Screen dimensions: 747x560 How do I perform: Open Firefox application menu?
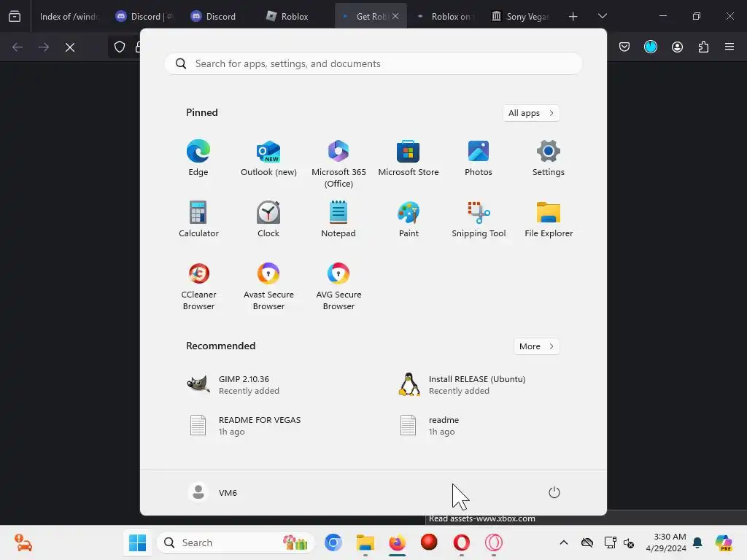[x=729, y=47]
